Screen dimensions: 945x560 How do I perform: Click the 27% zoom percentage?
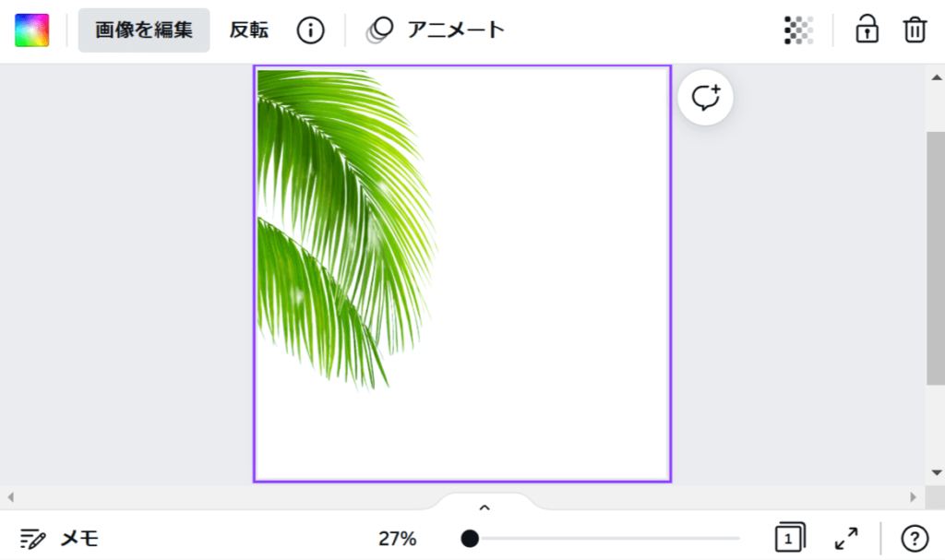click(x=397, y=538)
